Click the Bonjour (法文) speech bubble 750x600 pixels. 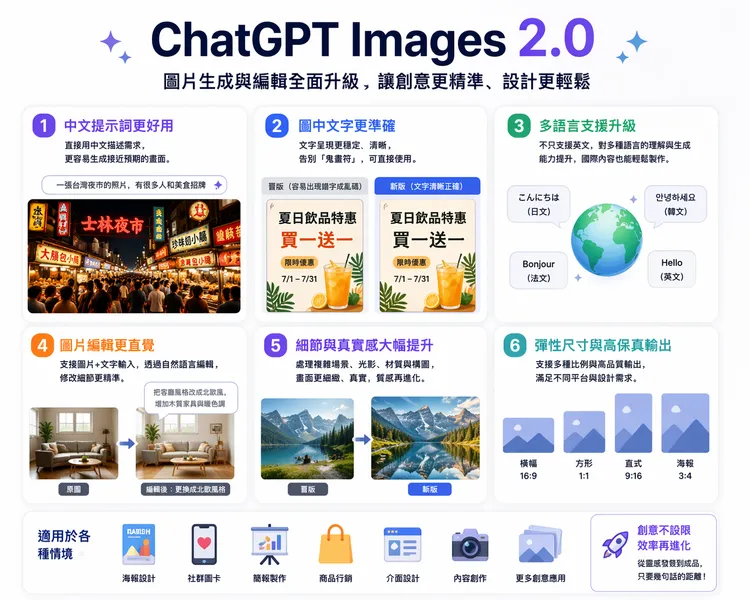[538, 270]
